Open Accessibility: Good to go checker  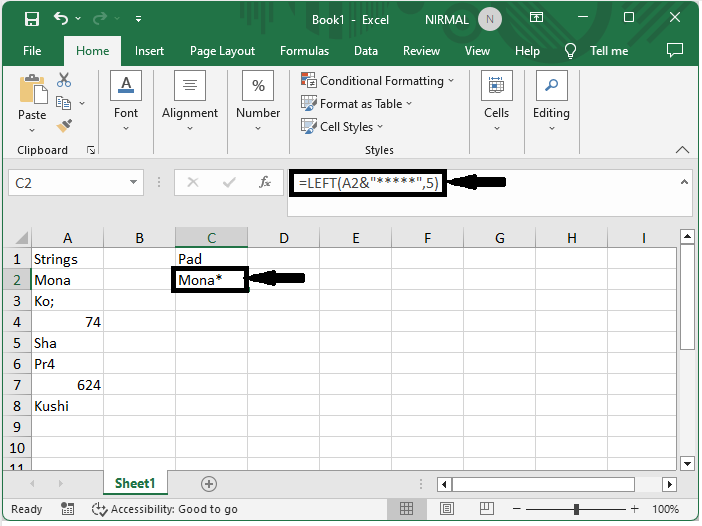(164, 509)
